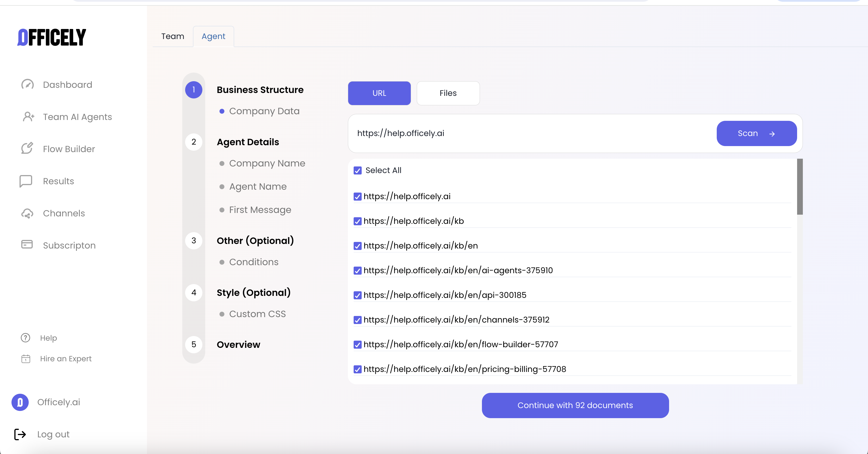Select the Files source tab
Screen dimensions: 868x454
448,93
